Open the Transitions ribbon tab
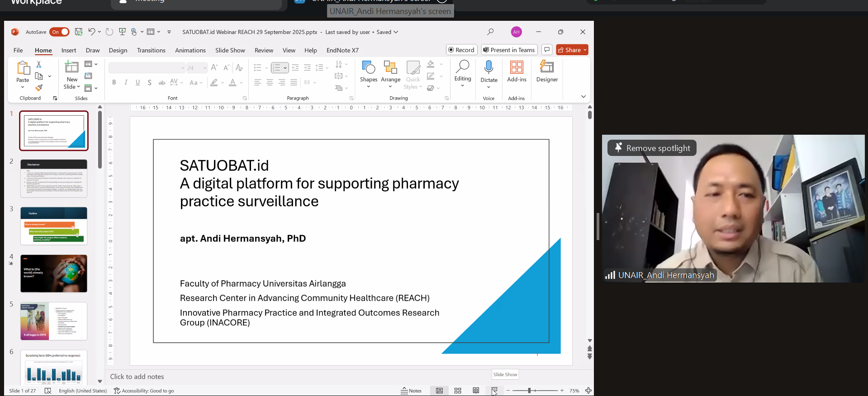The width and height of the screenshot is (868, 396). [x=151, y=50]
